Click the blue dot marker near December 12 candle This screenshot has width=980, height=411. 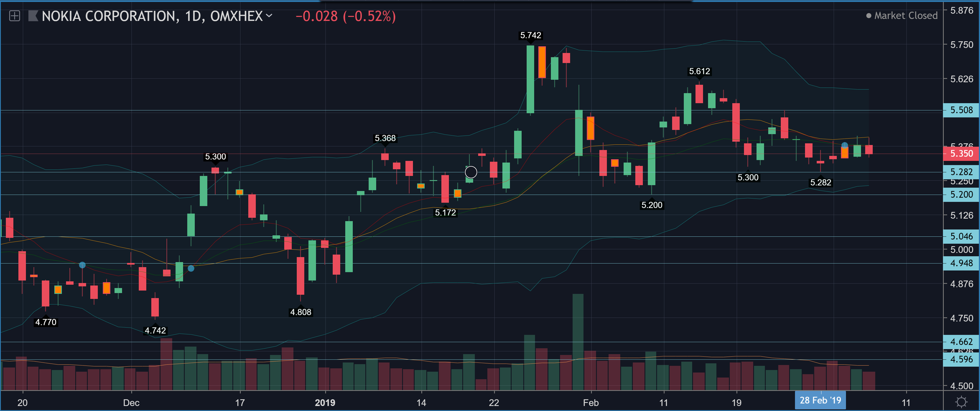[x=191, y=268]
